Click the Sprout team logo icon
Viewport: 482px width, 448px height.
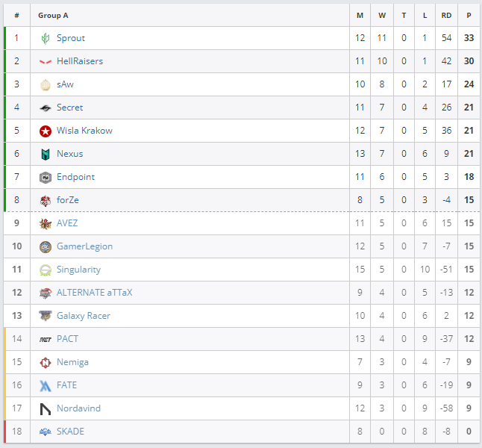(x=46, y=38)
